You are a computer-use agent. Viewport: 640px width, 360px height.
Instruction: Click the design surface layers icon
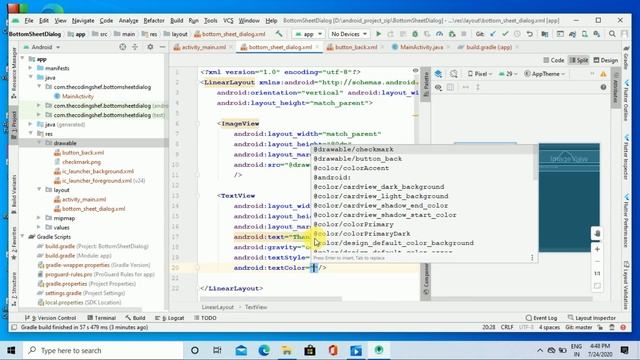(438, 74)
